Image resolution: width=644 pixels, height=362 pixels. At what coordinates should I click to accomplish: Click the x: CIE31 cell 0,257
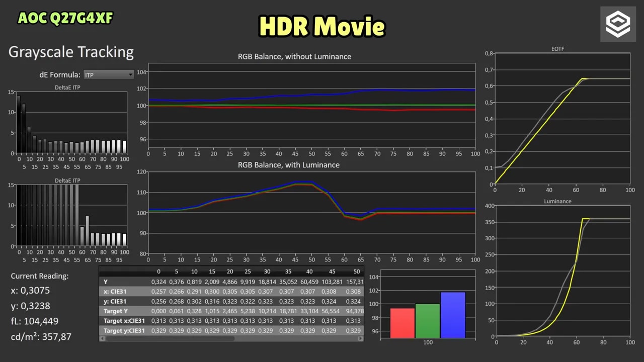(158, 292)
